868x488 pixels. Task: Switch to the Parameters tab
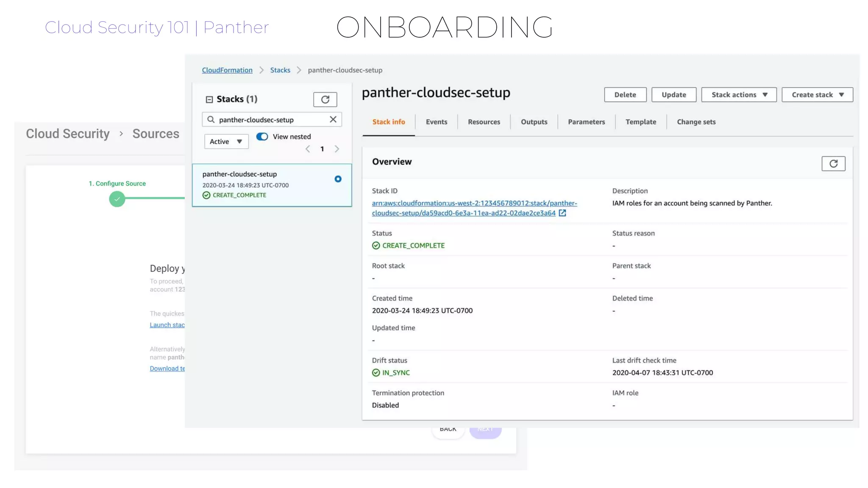[587, 122]
